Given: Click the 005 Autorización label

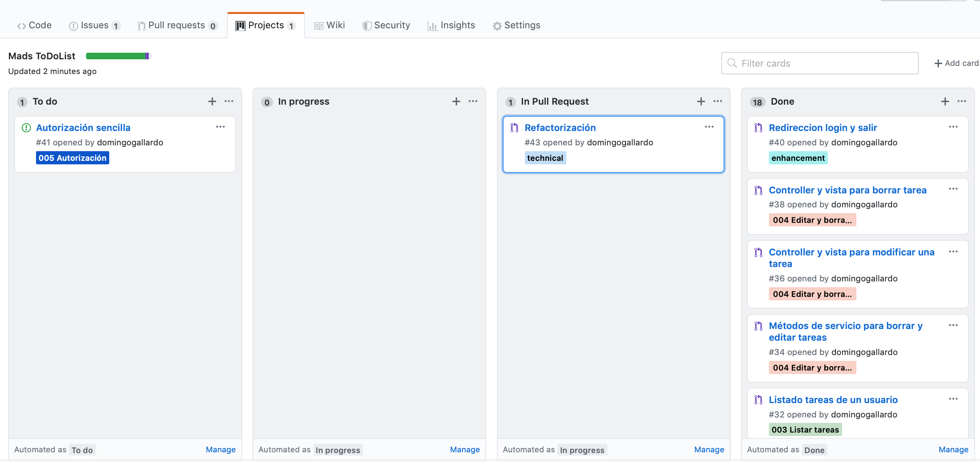Looking at the screenshot, I should pyautogui.click(x=72, y=158).
